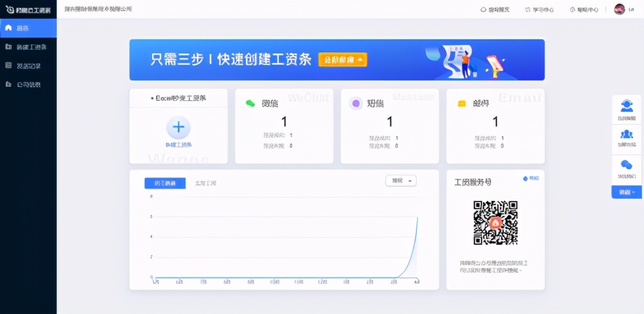
Task: Click the yellow Email icon on the card
Action: [x=462, y=104]
